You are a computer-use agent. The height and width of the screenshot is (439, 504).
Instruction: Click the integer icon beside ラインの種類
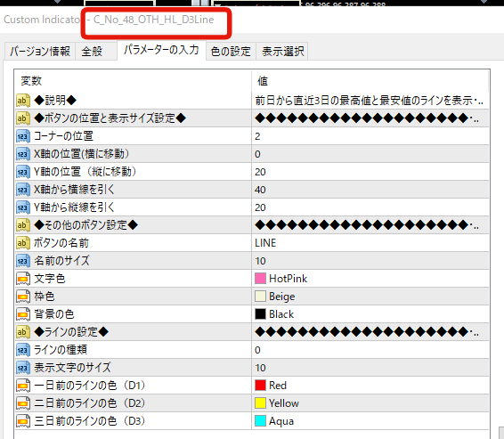point(23,350)
